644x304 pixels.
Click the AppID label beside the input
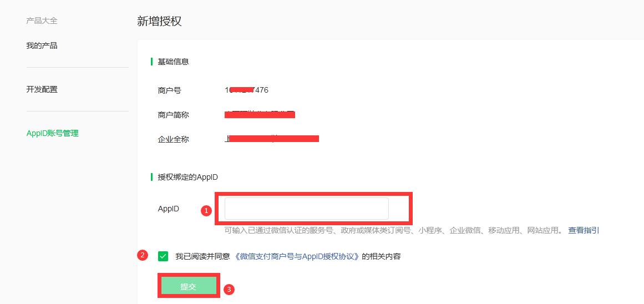(x=169, y=209)
